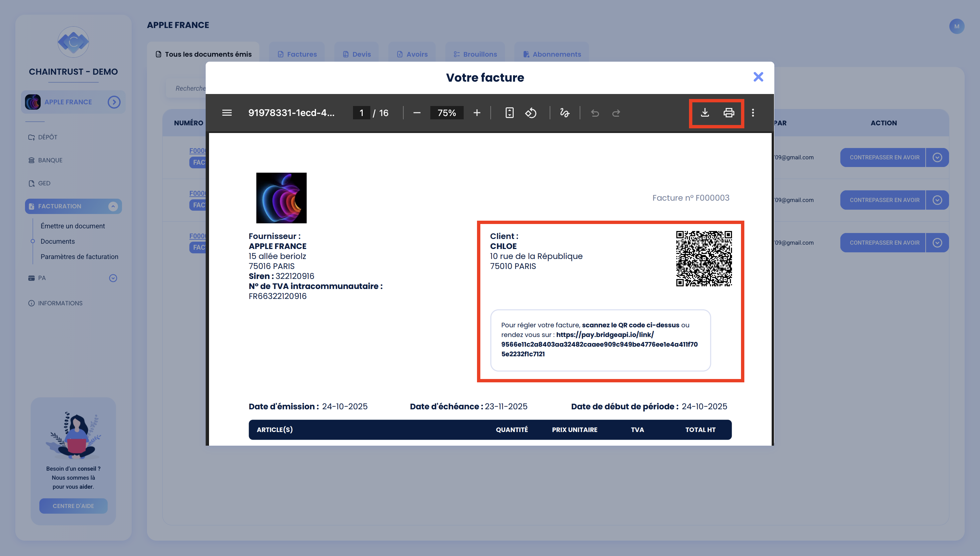This screenshot has width=980, height=556.
Task: Click the Facture n° F000003 text
Action: (691, 198)
